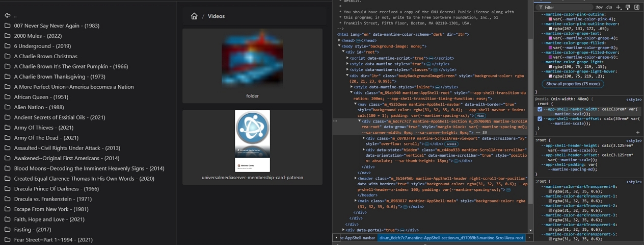Toggle the computed styles sidebar icon
Screen dimensions: 644x245
(637, 7)
